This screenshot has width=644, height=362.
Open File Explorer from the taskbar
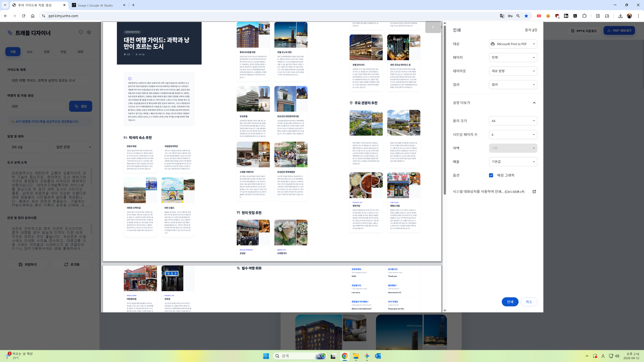pyautogui.click(x=355, y=356)
